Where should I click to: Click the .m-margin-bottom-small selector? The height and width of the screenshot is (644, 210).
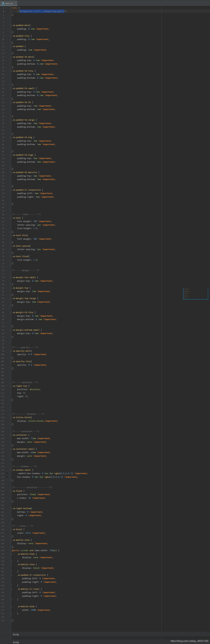point(26,330)
